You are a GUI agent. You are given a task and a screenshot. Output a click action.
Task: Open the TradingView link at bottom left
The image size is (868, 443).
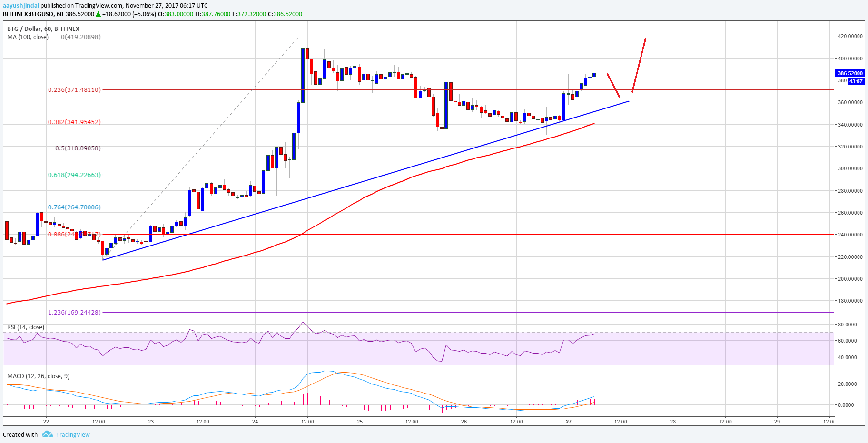(x=73, y=434)
